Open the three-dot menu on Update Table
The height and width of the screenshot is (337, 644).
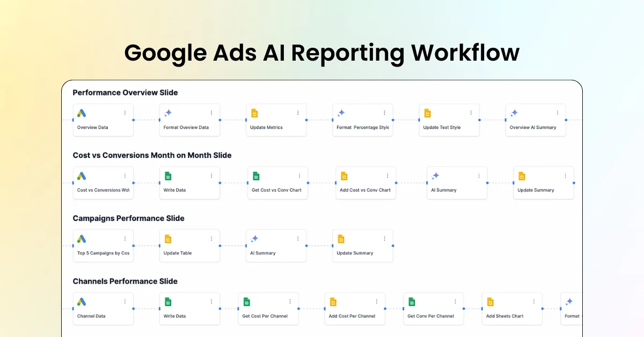tap(211, 238)
